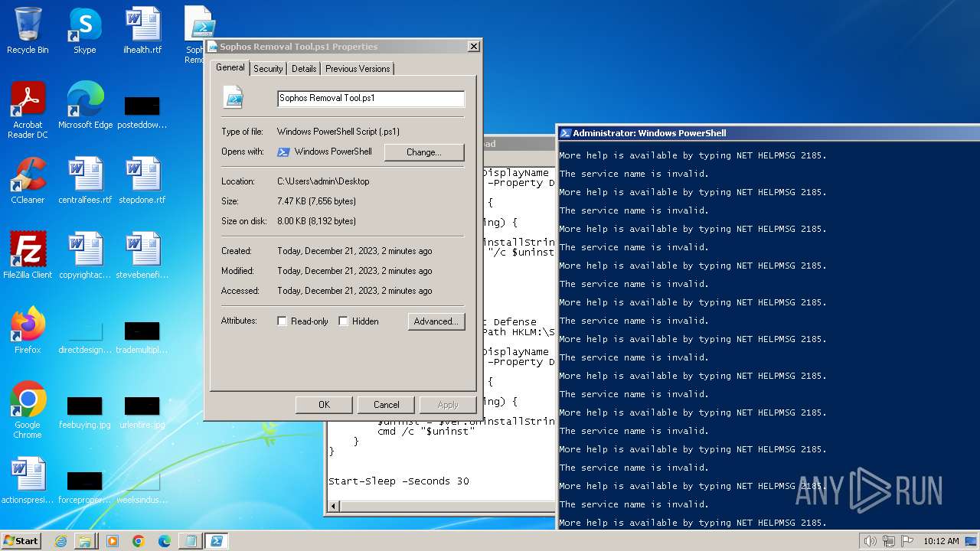Open Action Center flag tray icon

(x=907, y=541)
